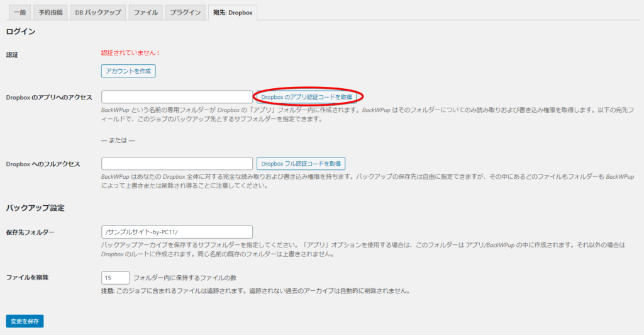Screen dimensions: 644x335
Task: Switch to the 予約投稿 tab
Action: pyautogui.click(x=50, y=13)
